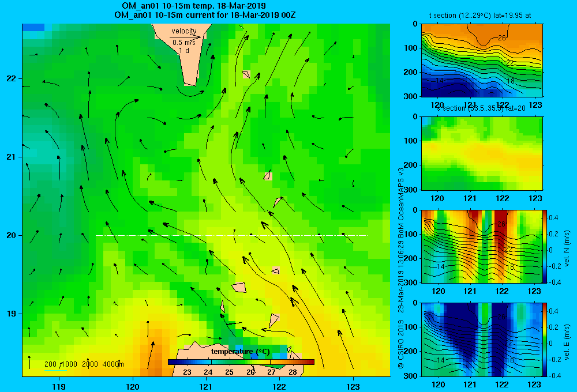
Task: Click tick "24" under the temperature color bar
Action: (x=208, y=372)
